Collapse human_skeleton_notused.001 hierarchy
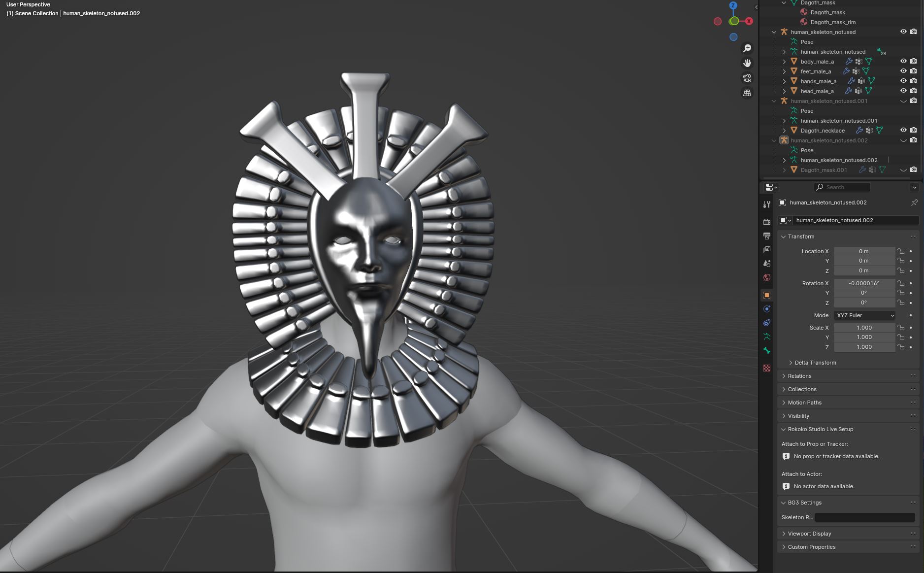 click(x=774, y=101)
